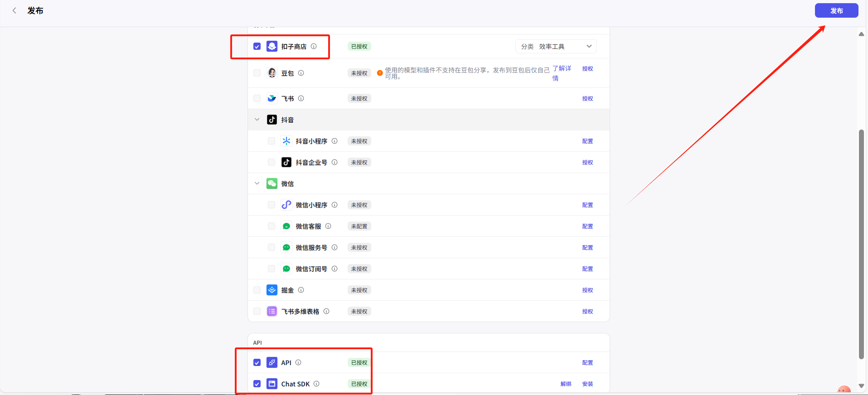Screen dimensions: 868x395
Task: Click 授权 link for 豆包
Action: point(587,69)
